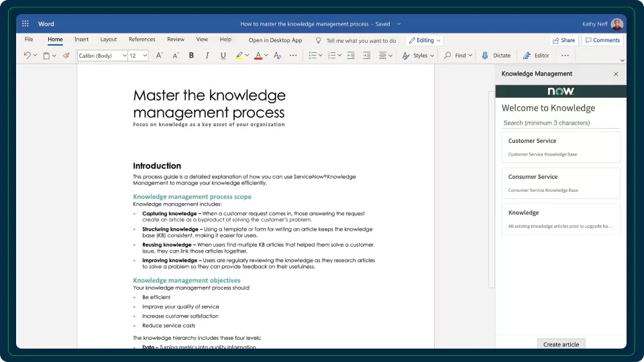Viewport: 644px width, 362px height.
Task: Toggle underline formatting
Action: click(223, 56)
